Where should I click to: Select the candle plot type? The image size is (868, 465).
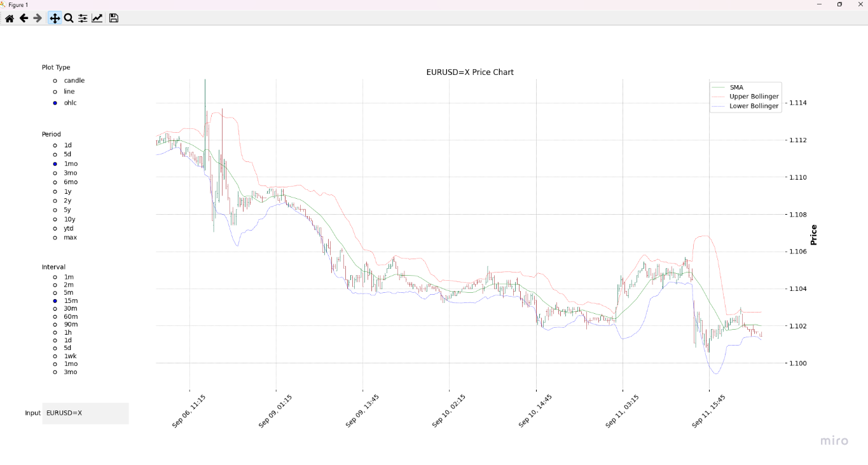click(55, 80)
